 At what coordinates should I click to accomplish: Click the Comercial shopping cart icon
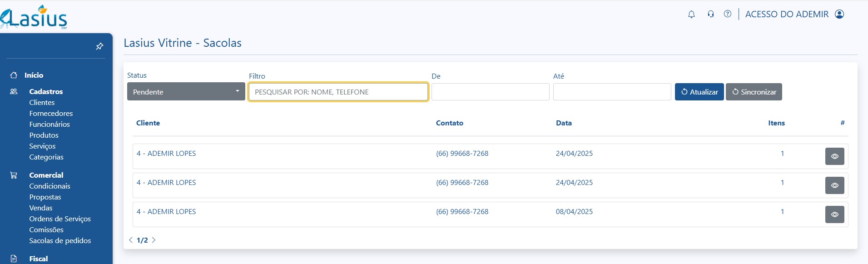(x=14, y=175)
